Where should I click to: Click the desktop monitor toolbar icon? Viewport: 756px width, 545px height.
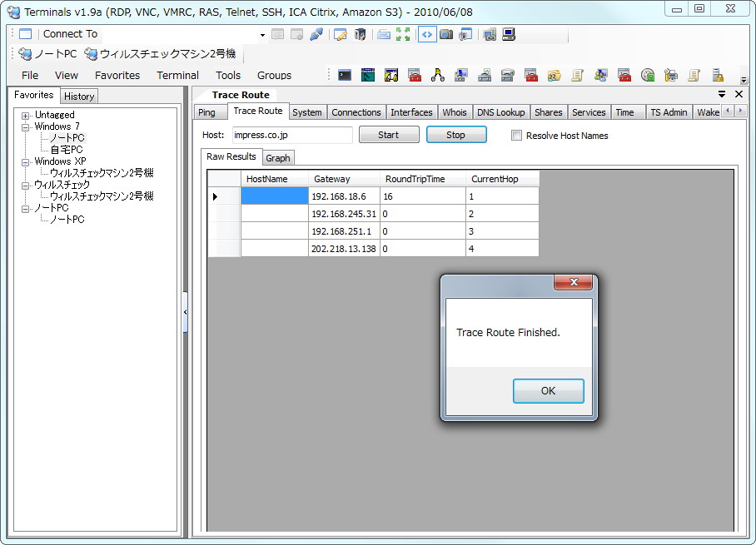(509, 34)
